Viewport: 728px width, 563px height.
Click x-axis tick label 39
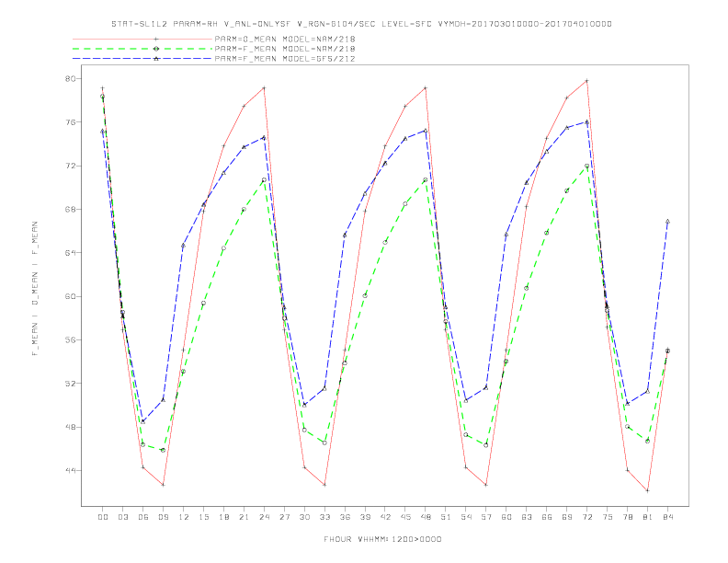coord(366,517)
